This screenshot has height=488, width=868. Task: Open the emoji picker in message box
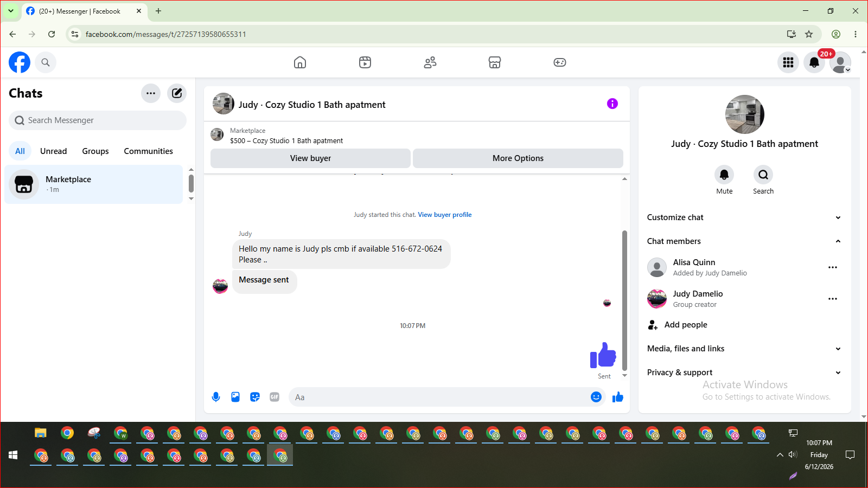pos(596,397)
